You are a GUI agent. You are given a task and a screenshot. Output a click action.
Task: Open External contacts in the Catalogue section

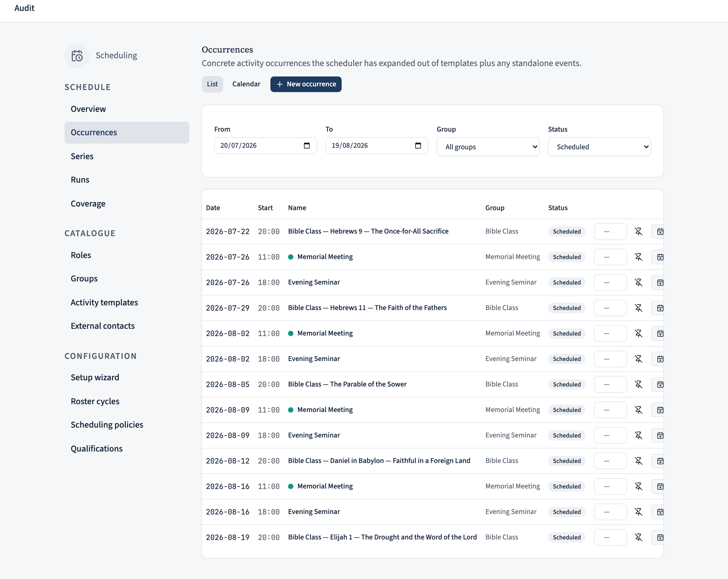[x=127, y=326]
